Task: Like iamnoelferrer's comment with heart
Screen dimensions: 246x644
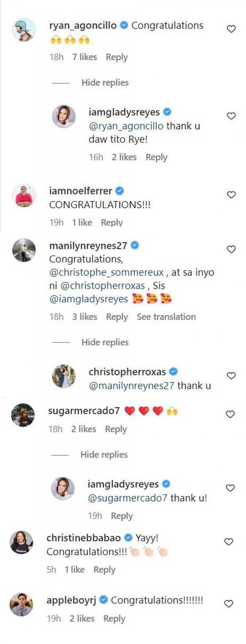Action: point(231,195)
